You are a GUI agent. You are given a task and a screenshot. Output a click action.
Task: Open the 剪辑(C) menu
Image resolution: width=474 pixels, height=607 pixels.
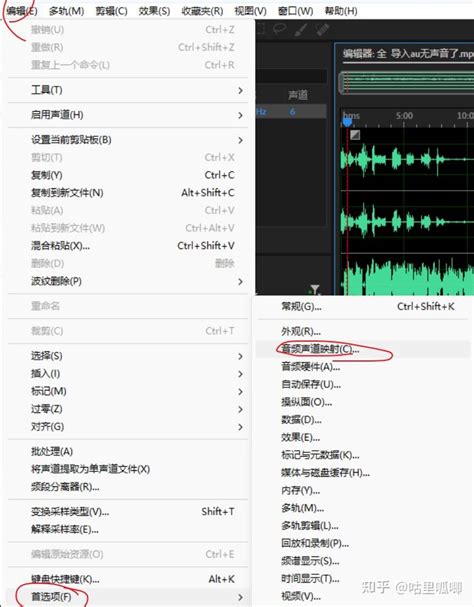111,11
